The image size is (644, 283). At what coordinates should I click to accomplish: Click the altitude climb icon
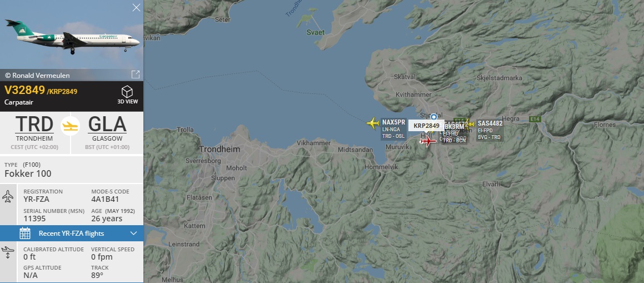click(8, 252)
